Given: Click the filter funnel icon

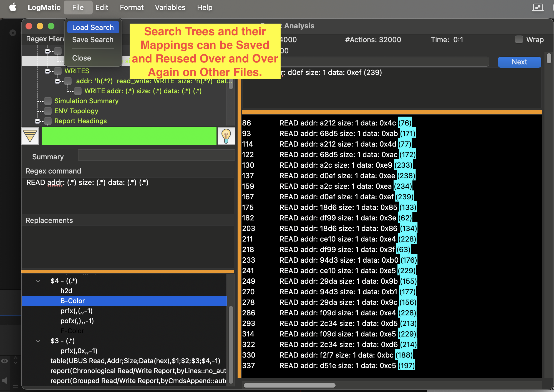Looking at the screenshot, I should point(30,136).
